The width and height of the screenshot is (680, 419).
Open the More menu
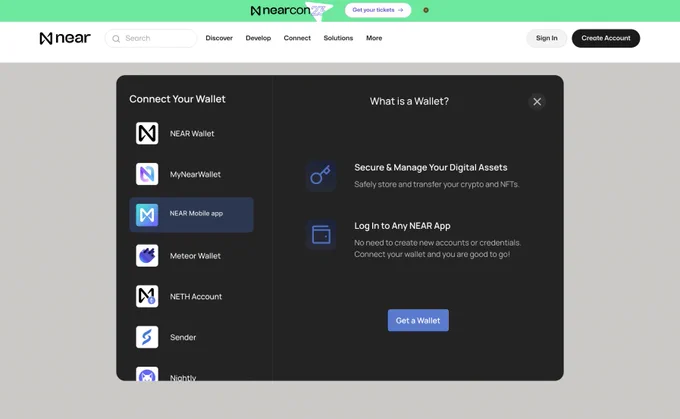tap(374, 38)
